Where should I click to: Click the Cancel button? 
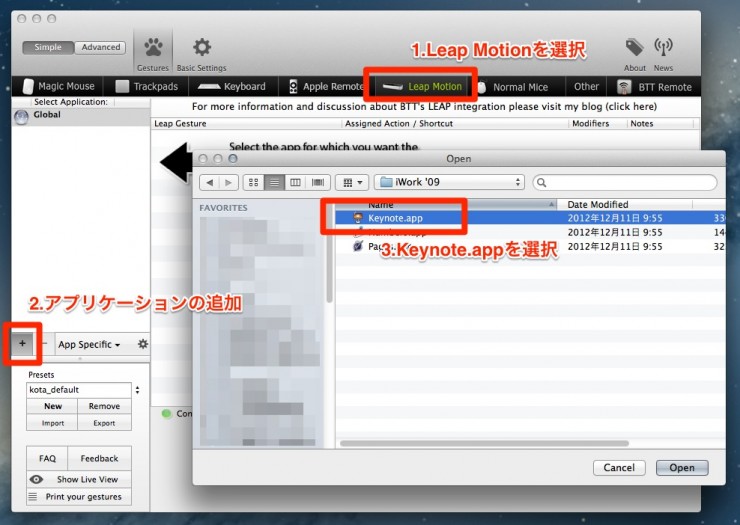coord(619,467)
